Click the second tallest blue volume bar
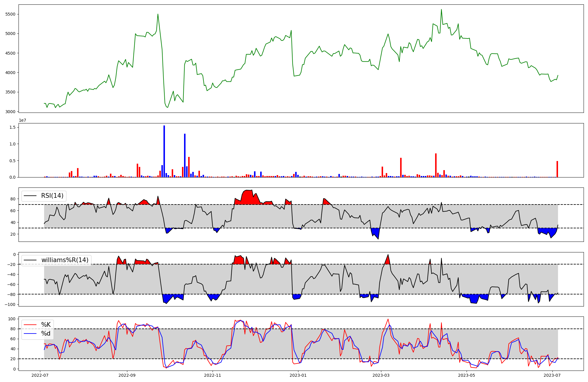Image resolution: width=588 pixels, height=382 pixels. point(185,155)
